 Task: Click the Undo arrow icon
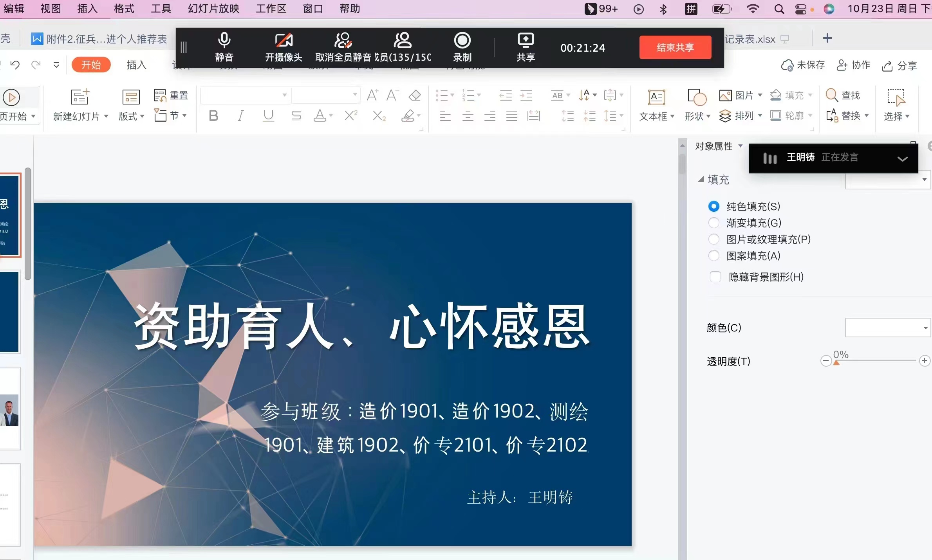(15, 65)
